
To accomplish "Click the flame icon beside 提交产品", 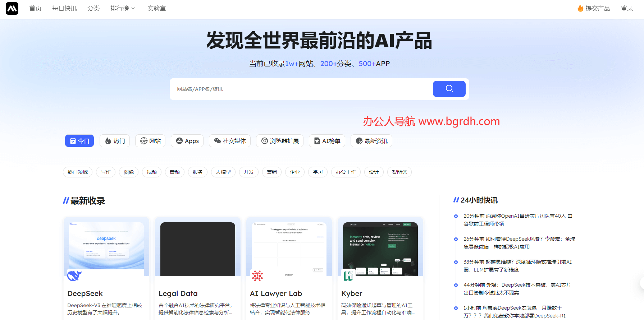I will pos(580,8).
